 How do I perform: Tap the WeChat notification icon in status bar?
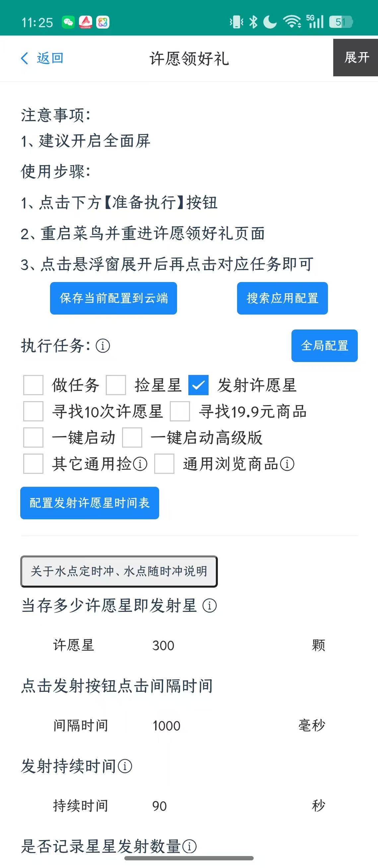click(x=68, y=22)
